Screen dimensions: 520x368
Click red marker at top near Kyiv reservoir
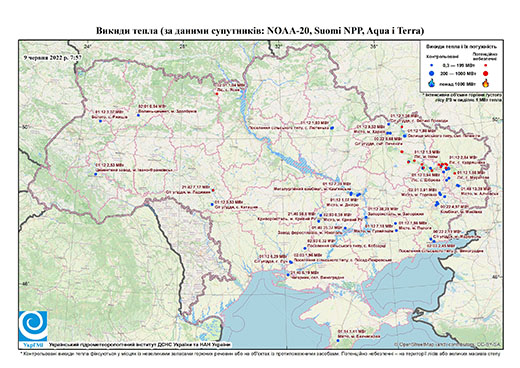point(217,94)
